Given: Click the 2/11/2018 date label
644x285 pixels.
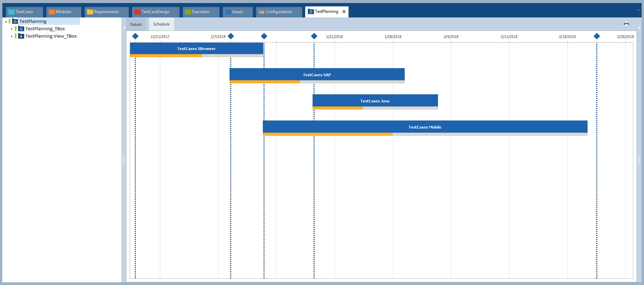Looking at the screenshot, I should pyautogui.click(x=509, y=37).
